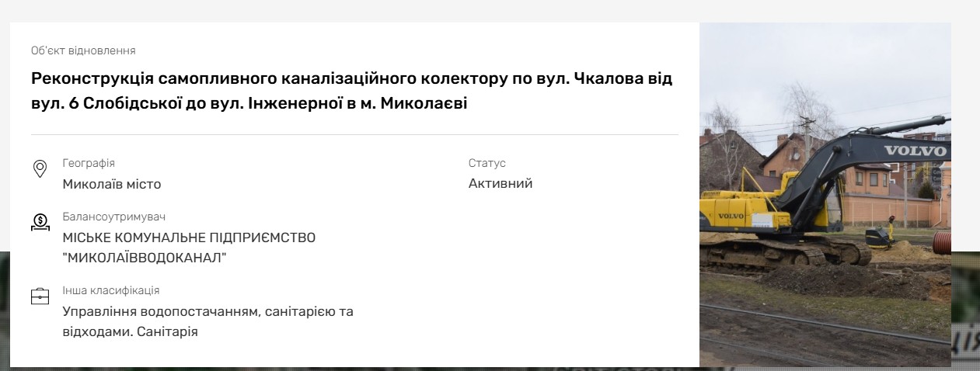Click the "Інша класифікація" field label
The width and height of the screenshot is (980, 371).
coord(110,290)
